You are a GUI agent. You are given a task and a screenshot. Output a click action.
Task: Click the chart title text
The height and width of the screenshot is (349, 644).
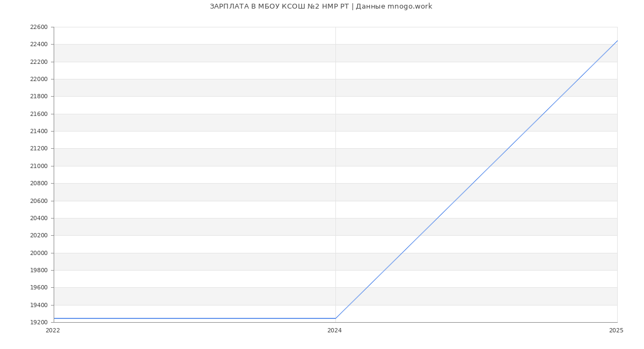321,6
